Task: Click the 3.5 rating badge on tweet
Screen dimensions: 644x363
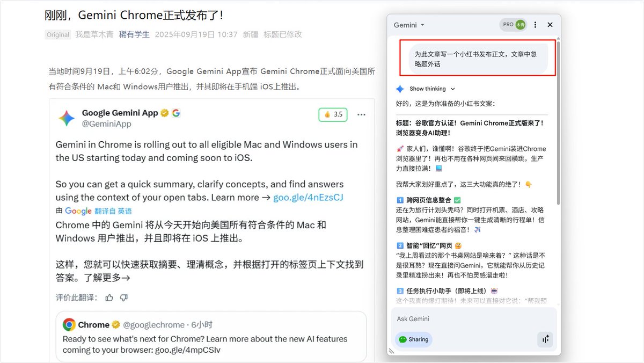Action: tap(333, 114)
